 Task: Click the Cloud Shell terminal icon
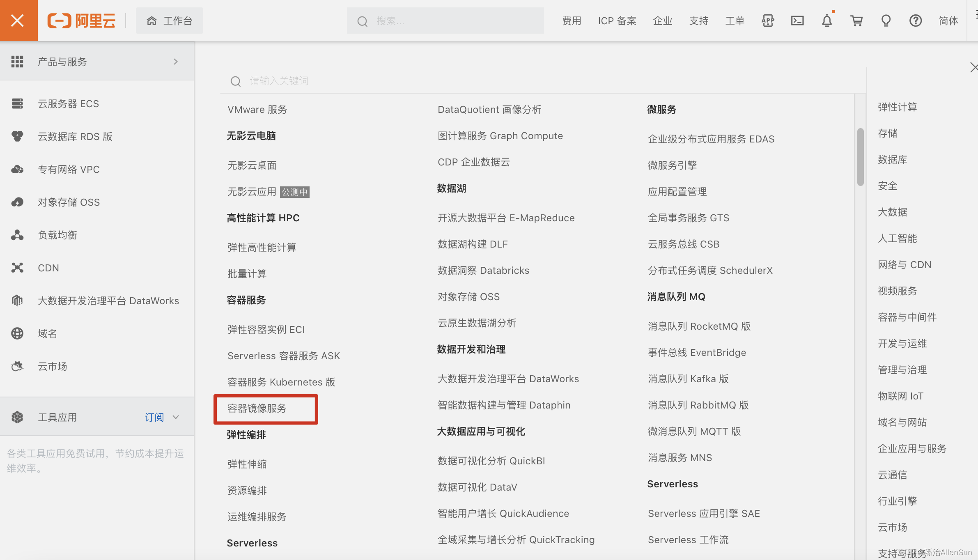tap(797, 21)
